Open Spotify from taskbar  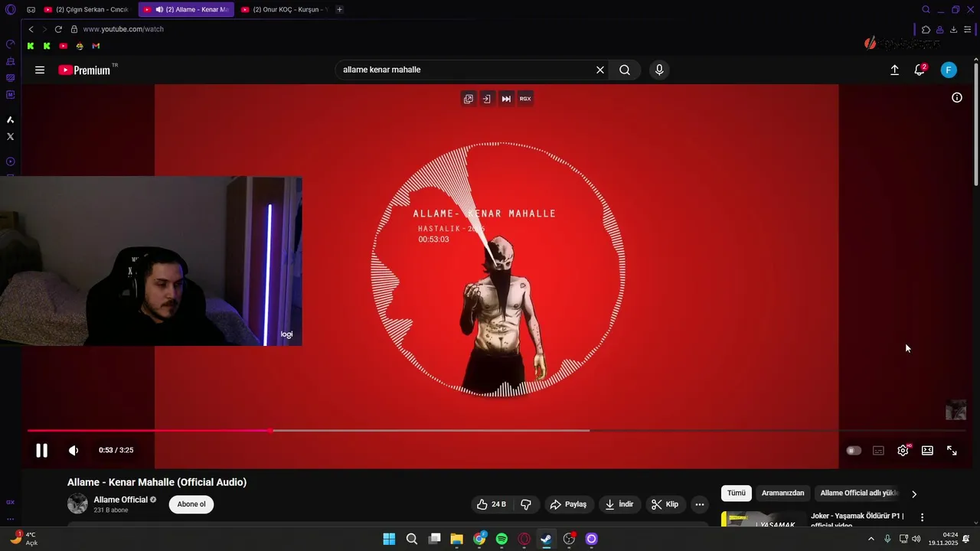(501, 539)
